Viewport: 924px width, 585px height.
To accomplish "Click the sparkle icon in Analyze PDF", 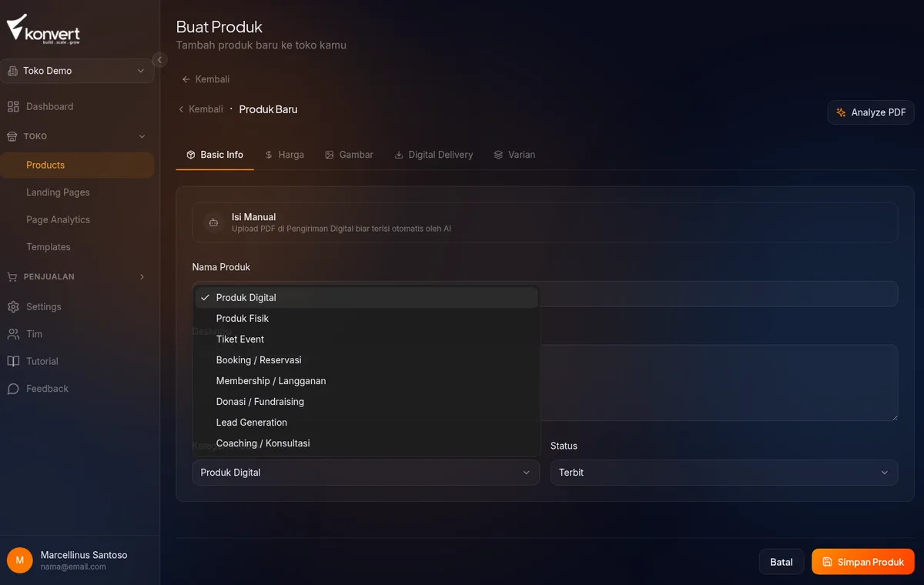I will (841, 112).
